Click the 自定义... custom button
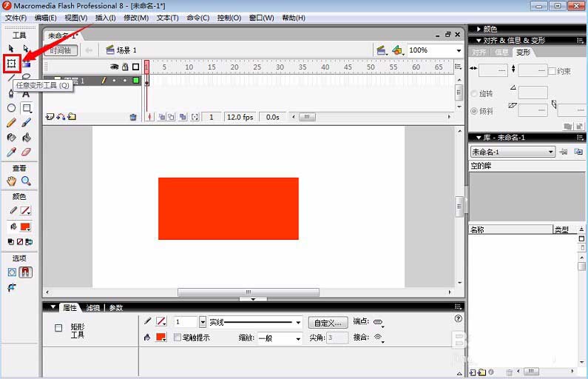This screenshot has height=379, width=588. tap(328, 322)
